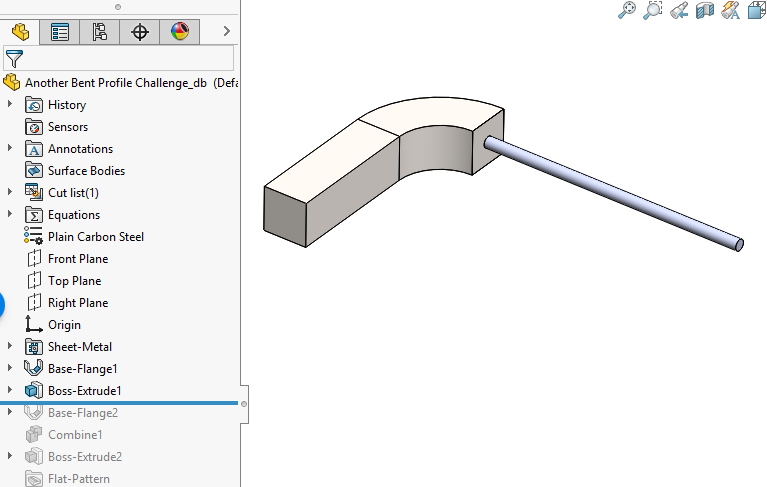Click View Orientation cube icon
767x487 pixels.
757,10
